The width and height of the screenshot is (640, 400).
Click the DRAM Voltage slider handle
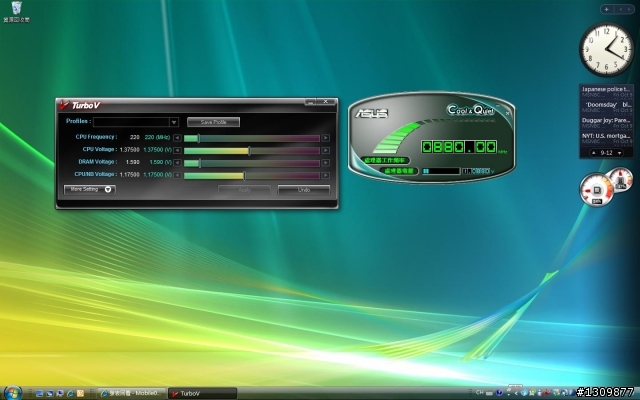(x=200, y=163)
